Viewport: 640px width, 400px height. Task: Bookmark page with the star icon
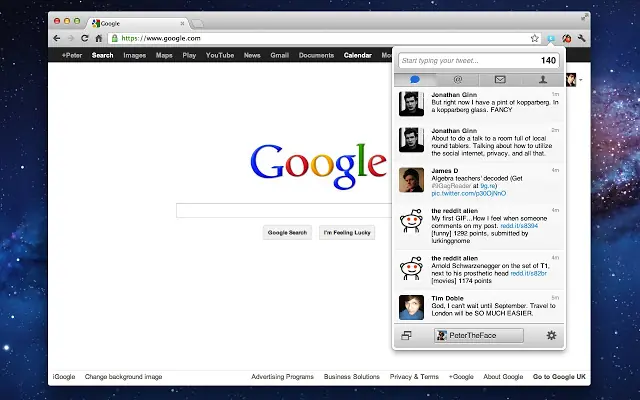535,38
